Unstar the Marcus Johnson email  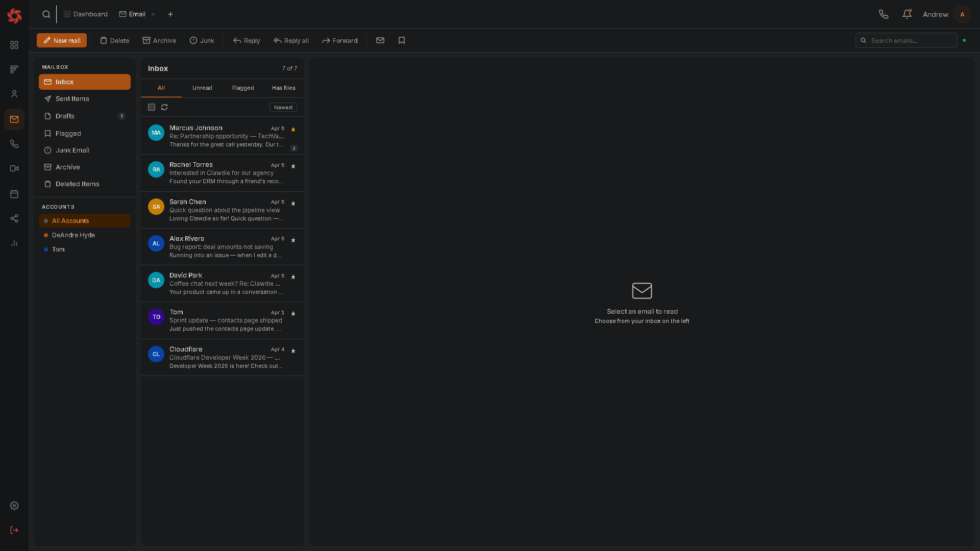click(293, 130)
